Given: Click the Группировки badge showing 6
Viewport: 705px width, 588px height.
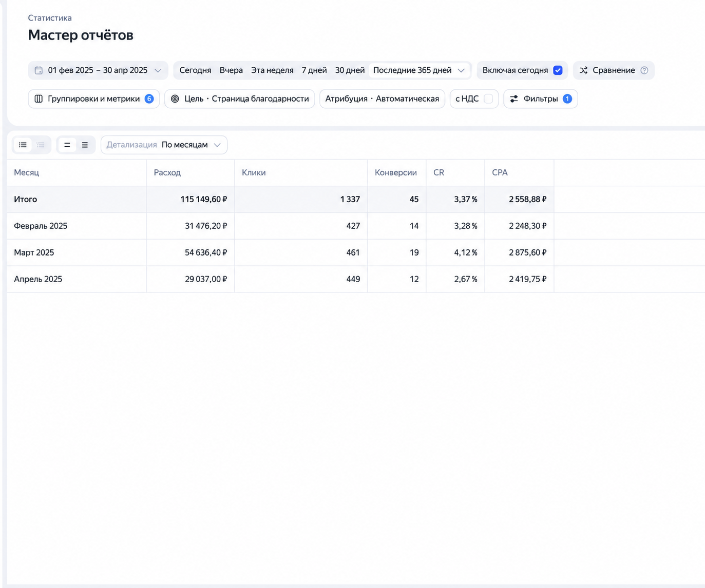Looking at the screenshot, I should pyautogui.click(x=149, y=99).
